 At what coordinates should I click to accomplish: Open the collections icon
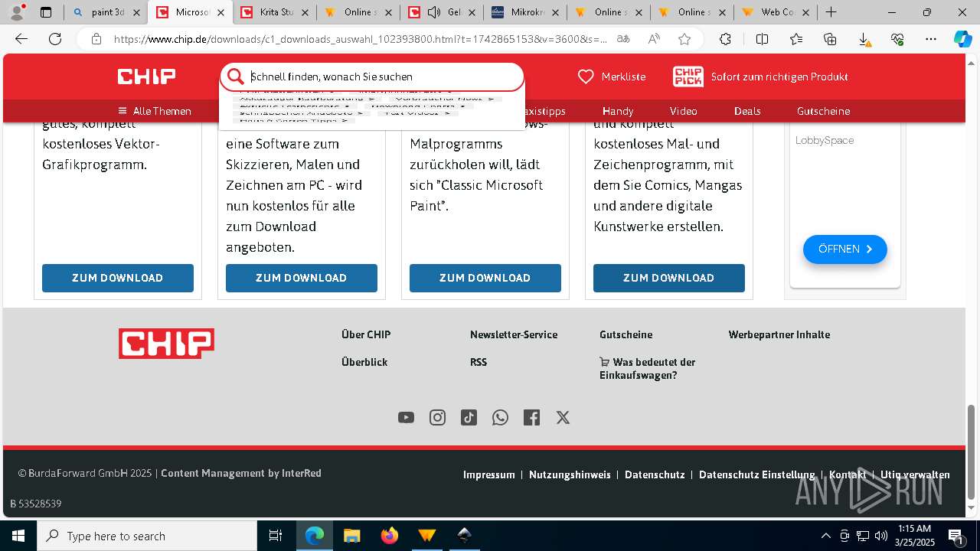[x=830, y=39]
